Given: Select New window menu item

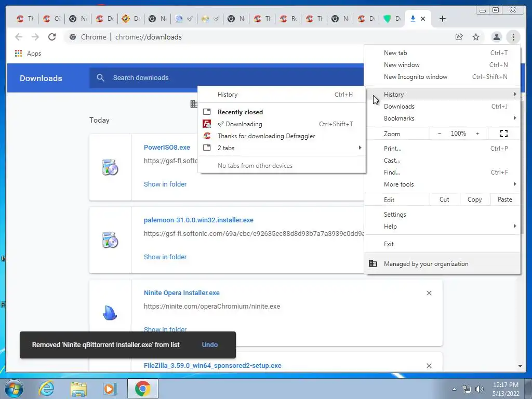Looking at the screenshot, I should click(442, 65).
